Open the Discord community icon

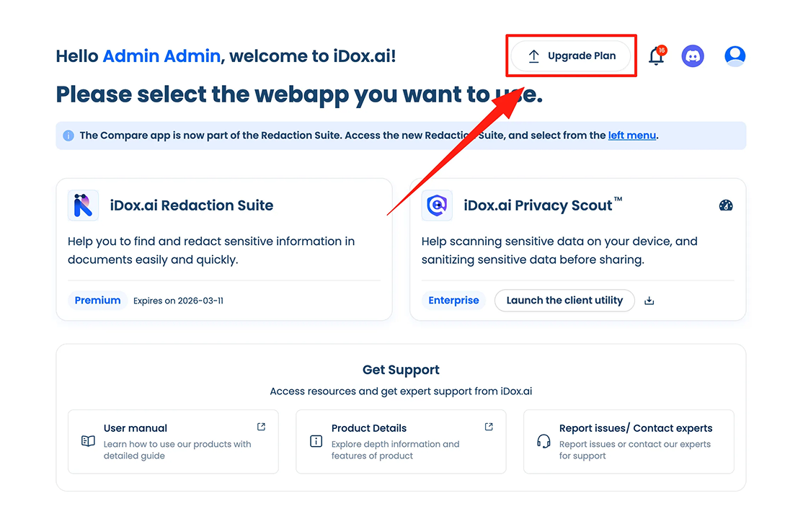693,56
